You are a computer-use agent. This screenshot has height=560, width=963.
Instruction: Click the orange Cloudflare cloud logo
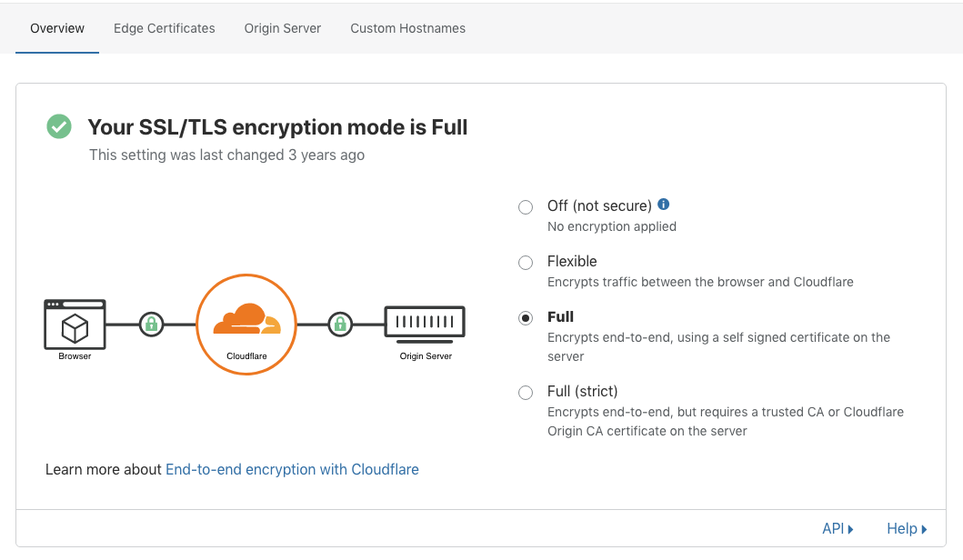tap(246, 320)
